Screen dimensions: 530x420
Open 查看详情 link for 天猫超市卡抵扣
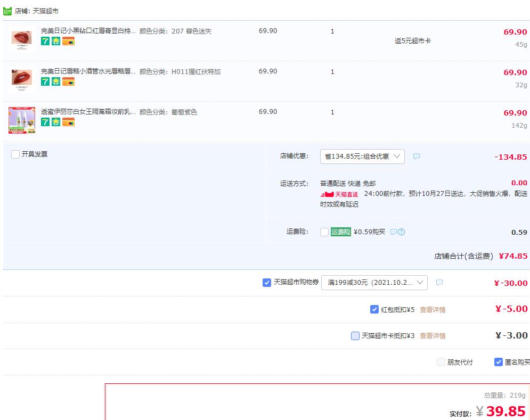point(433,336)
